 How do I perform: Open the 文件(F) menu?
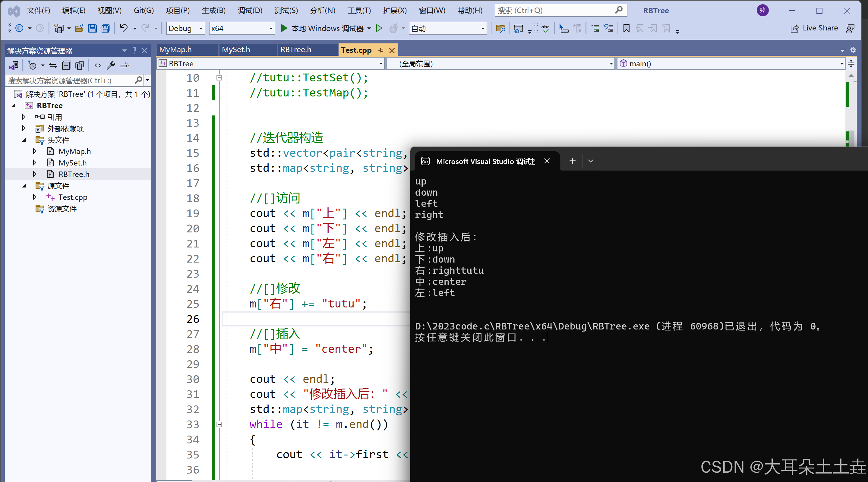(x=38, y=11)
